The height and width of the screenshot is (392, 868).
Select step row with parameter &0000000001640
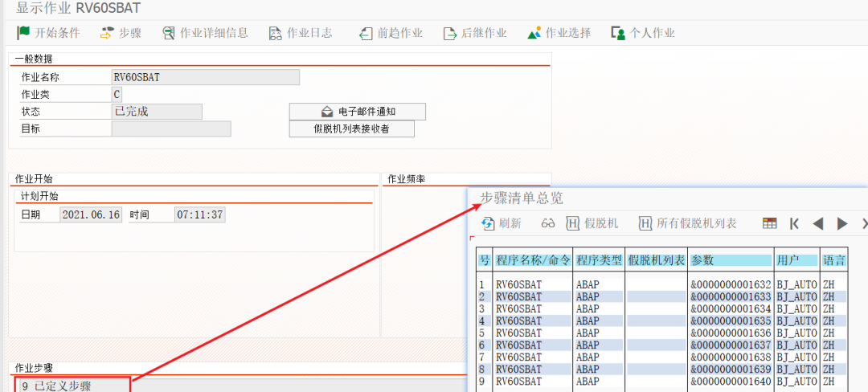click(x=662, y=382)
